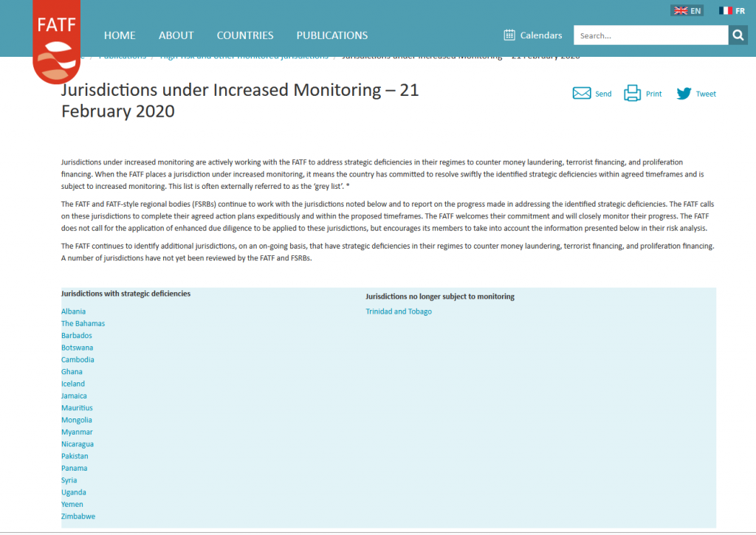This screenshot has height=535, width=756.
Task: Open the Botswana link
Action: point(77,348)
